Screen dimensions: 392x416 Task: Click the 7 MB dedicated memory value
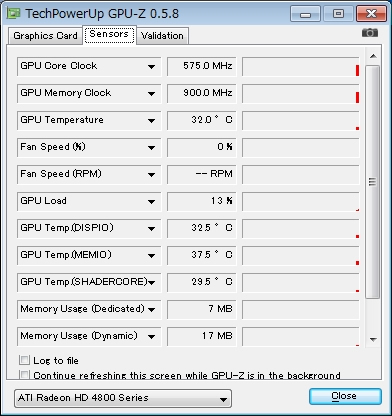coord(202,309)
